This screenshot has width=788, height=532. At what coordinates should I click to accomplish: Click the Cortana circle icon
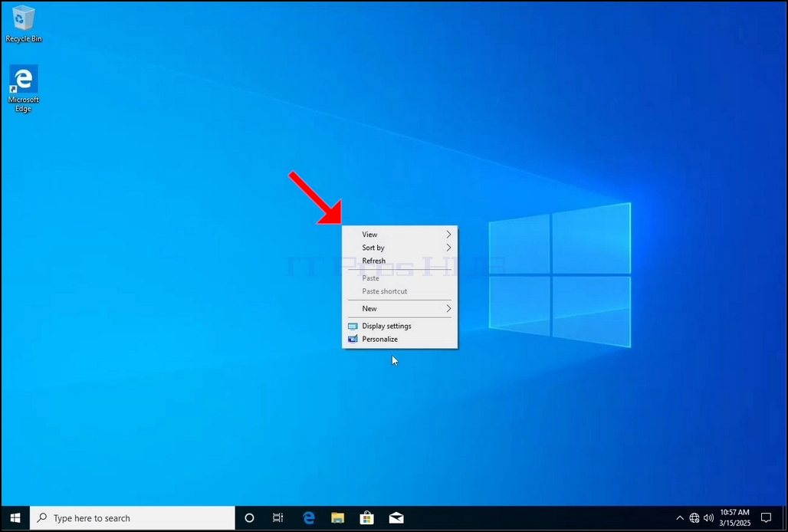tap(249, 518)
